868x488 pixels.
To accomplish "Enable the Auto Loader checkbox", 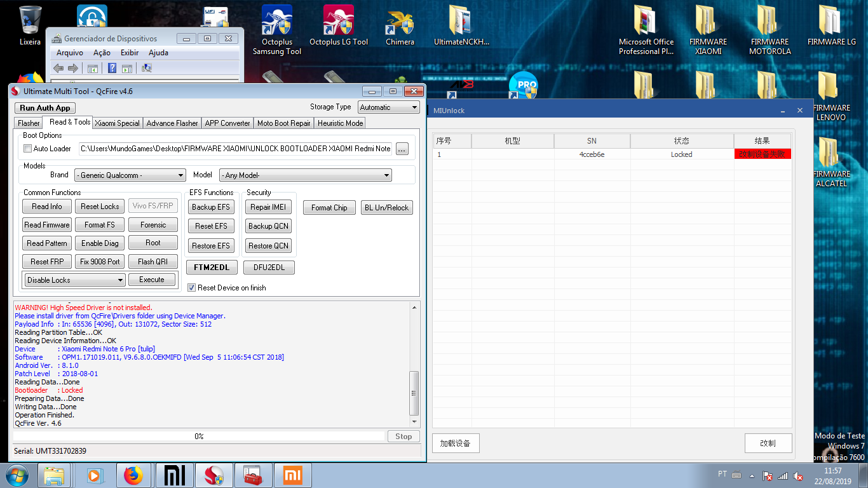I will pos(27,149).
